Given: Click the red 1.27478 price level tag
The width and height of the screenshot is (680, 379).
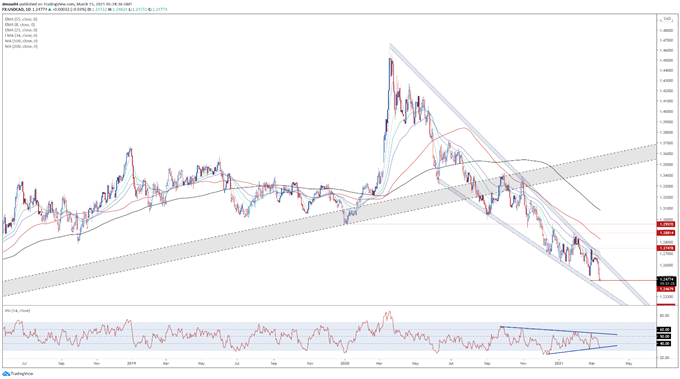Looking at the screenshot, I should pos(666,248).
